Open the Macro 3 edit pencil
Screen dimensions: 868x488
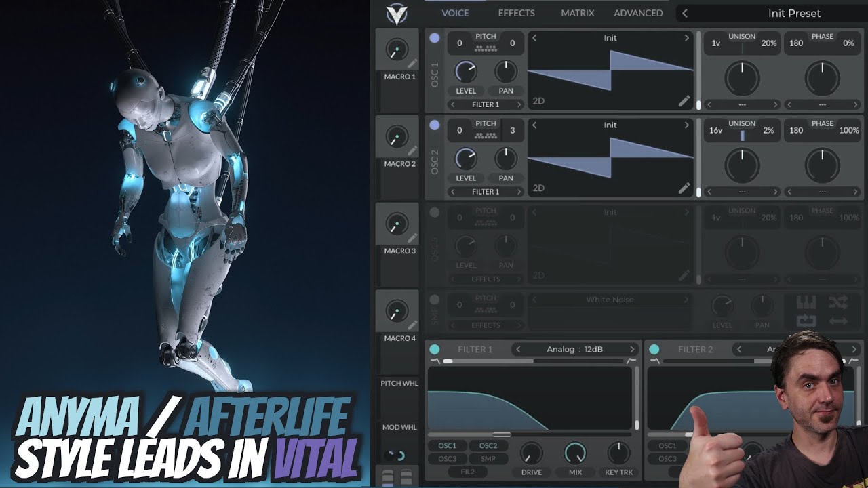point(412,239)
